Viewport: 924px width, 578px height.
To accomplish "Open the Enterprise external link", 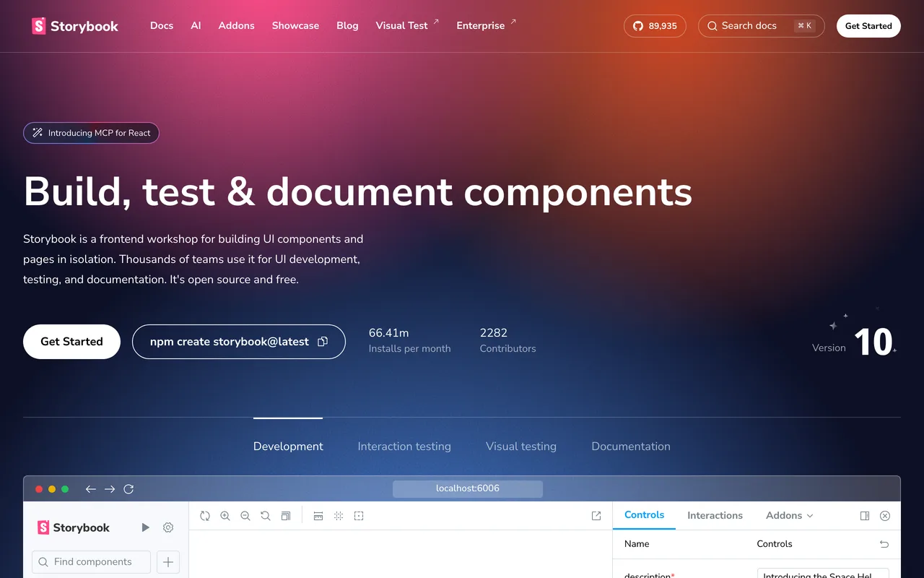I will 487,25.
